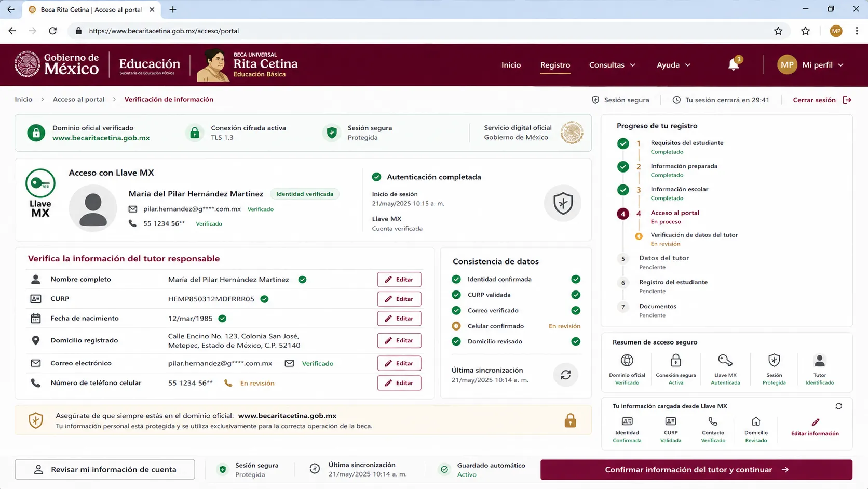868x489 pixels.
Task: Click the Identidad verificada badge
Action: [305, 194]
